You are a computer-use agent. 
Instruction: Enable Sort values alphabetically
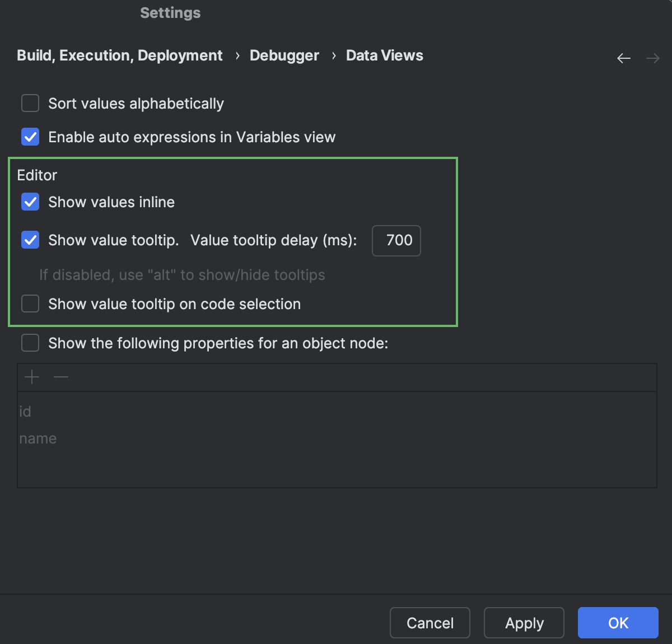pos(30,103)
